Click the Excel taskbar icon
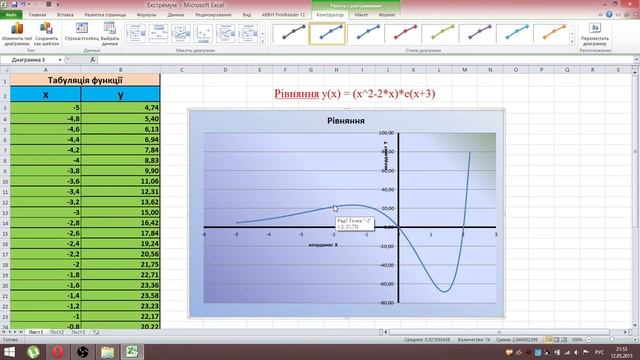 (x=131, y=352)
